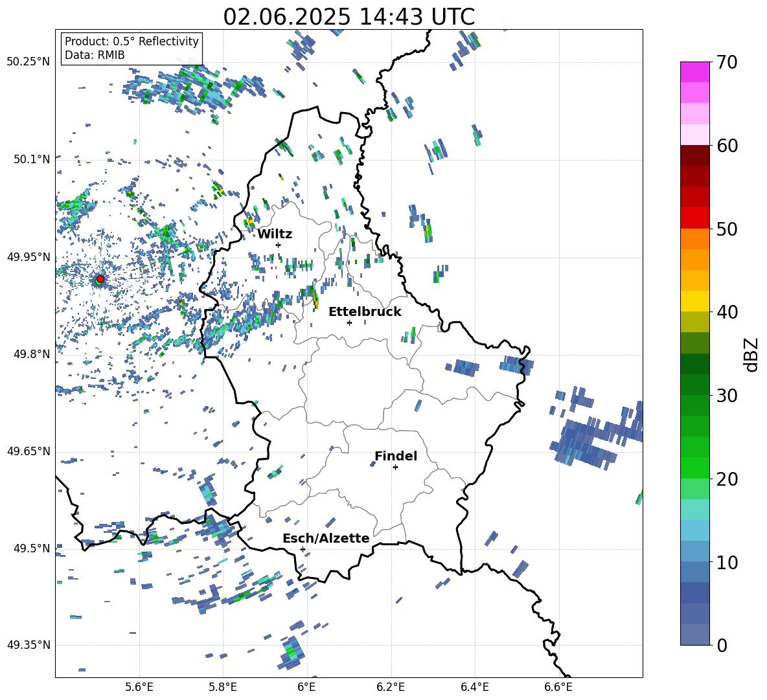Screen dimensions: 767x700
Task: Click the 6.2°E longitude label
Action: 391,687
